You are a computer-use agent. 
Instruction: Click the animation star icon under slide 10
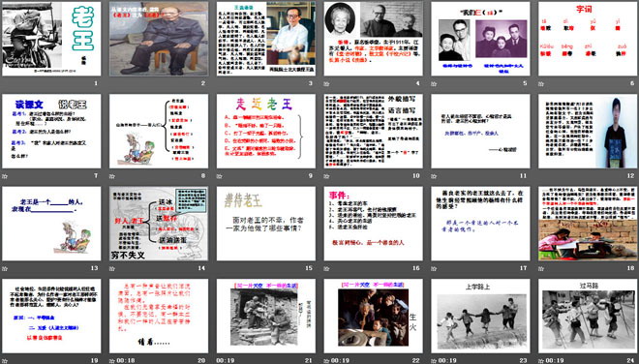(x=326, y=176)
